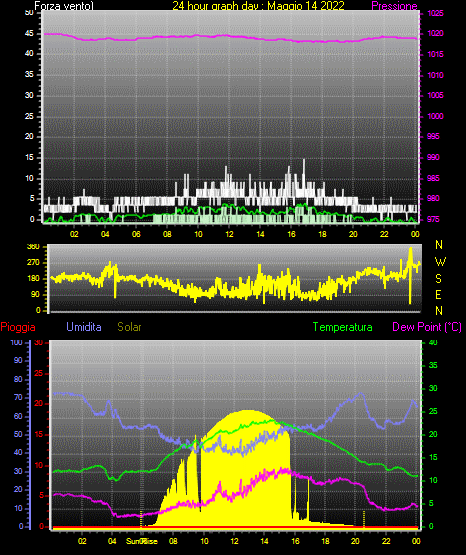Click the 'Solar' legend label
The width and height of the screenshot is (466, 555).
[130, 327]
